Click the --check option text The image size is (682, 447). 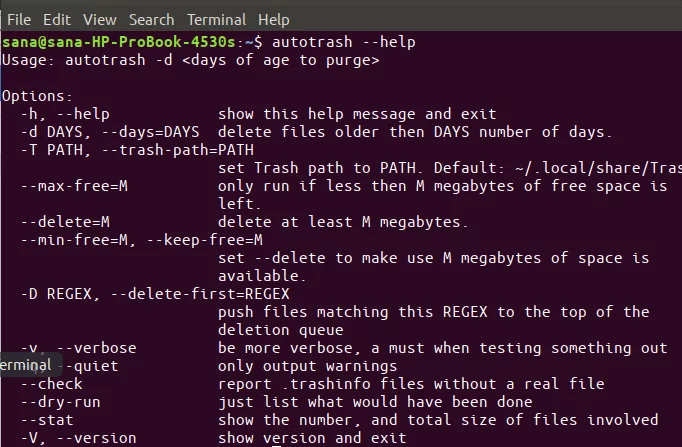[x=52, y=384]
